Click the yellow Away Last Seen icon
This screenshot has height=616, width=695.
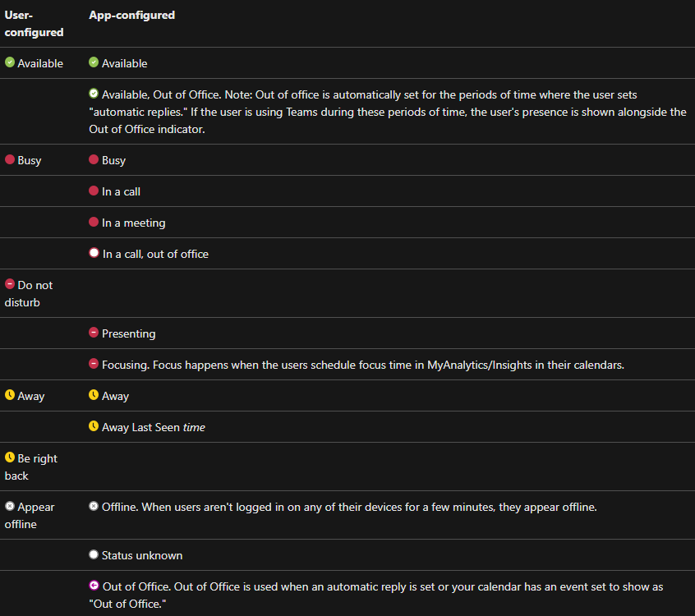point(94,426)
